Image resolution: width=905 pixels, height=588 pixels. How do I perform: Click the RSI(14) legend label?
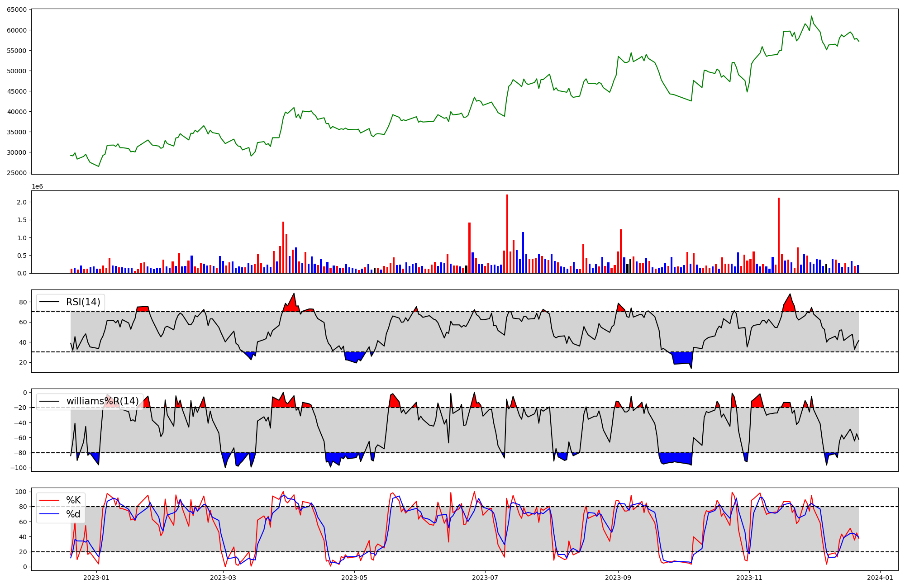83,302
